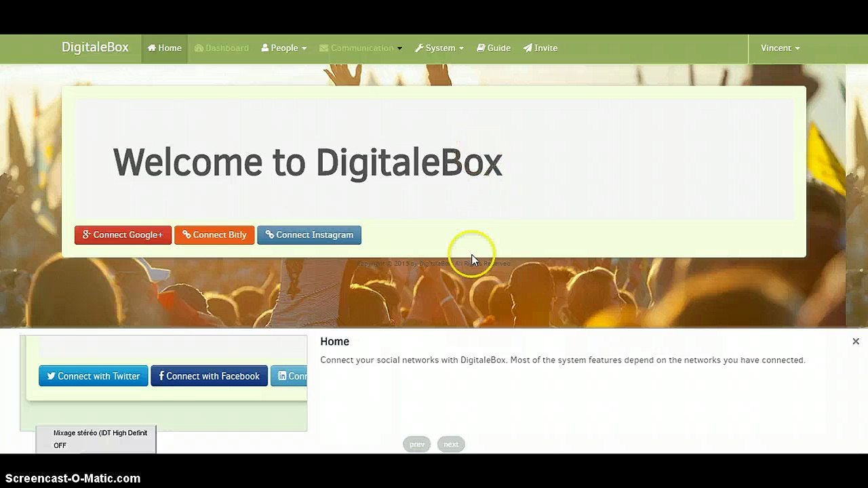This screenshot has height=488, width=868.
Task: Open the Dashboard menu item
Action: (x=222, y=48)
